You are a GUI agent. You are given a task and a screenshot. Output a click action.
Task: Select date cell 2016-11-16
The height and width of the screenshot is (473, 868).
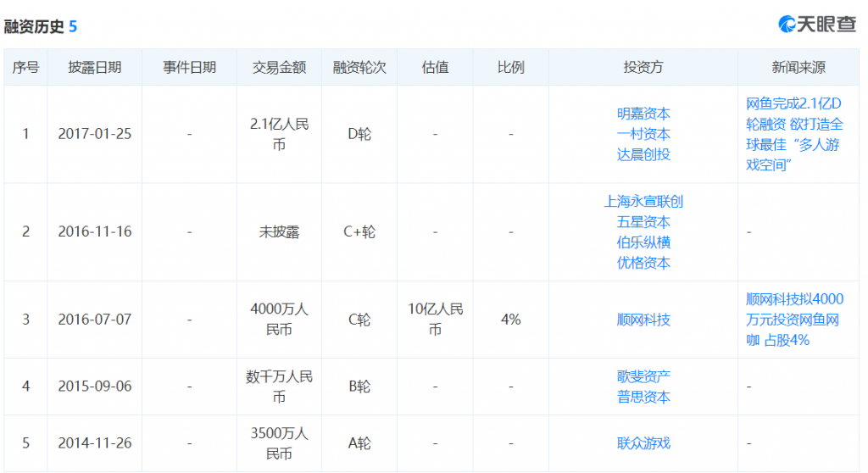coord(95,231)
